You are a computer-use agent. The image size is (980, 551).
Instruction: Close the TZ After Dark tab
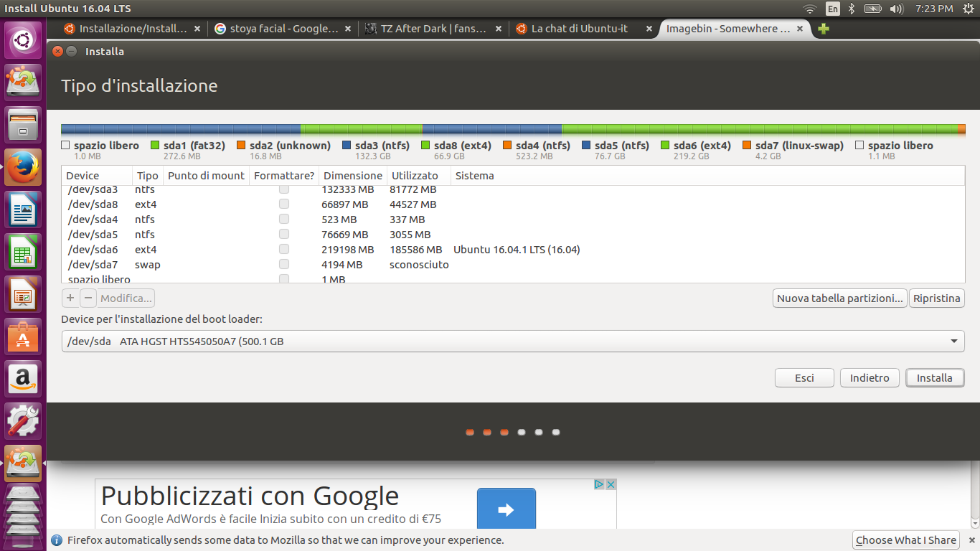[499, 29]
